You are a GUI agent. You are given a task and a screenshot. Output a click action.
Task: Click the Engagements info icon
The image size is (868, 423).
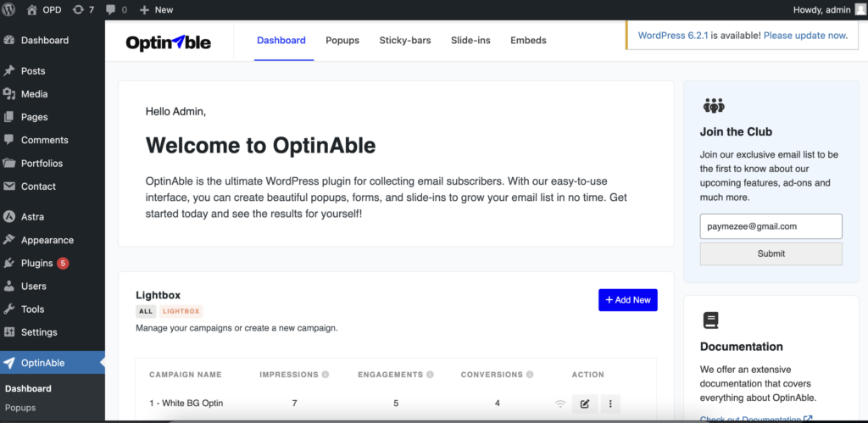pos(430,375)
